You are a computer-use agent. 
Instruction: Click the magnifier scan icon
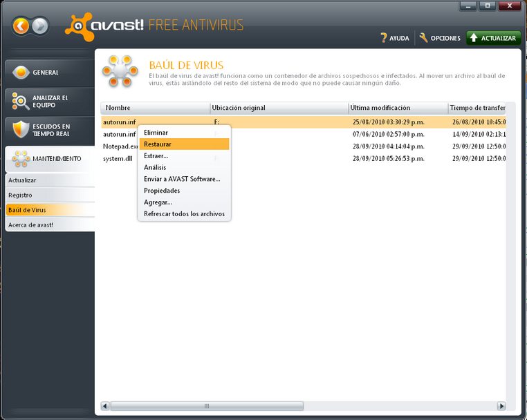pos(21,101)
